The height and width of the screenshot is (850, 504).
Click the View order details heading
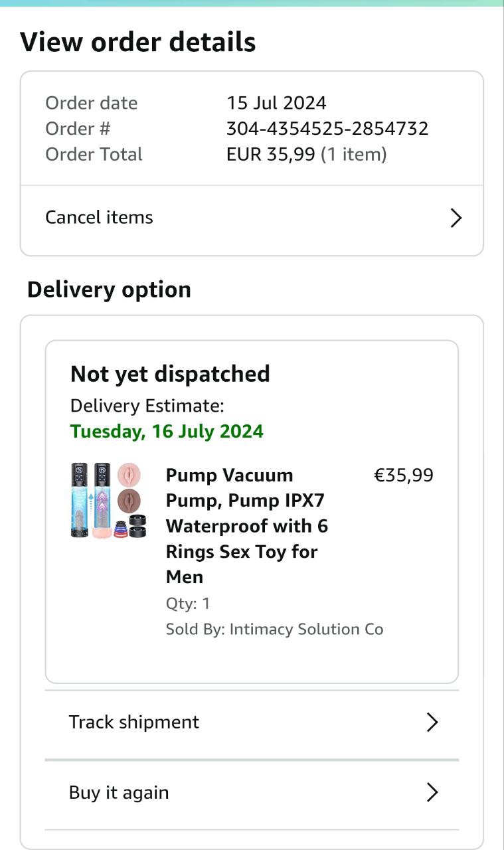(138, 42)
